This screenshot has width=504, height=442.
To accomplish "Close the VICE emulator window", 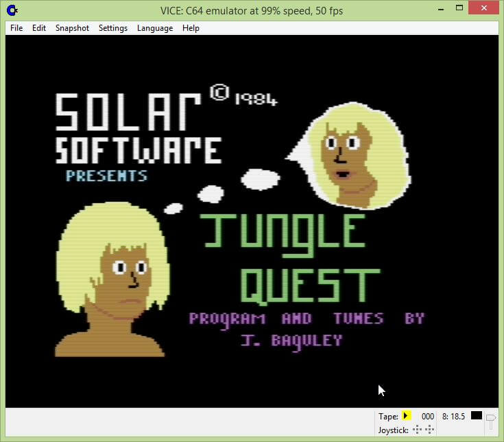I will point(483,8).
